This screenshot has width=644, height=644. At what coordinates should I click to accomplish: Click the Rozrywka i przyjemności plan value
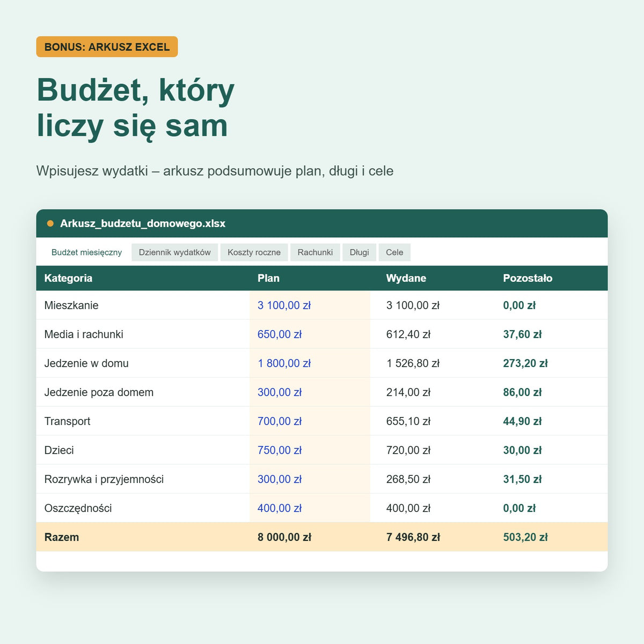coord(280,479)
